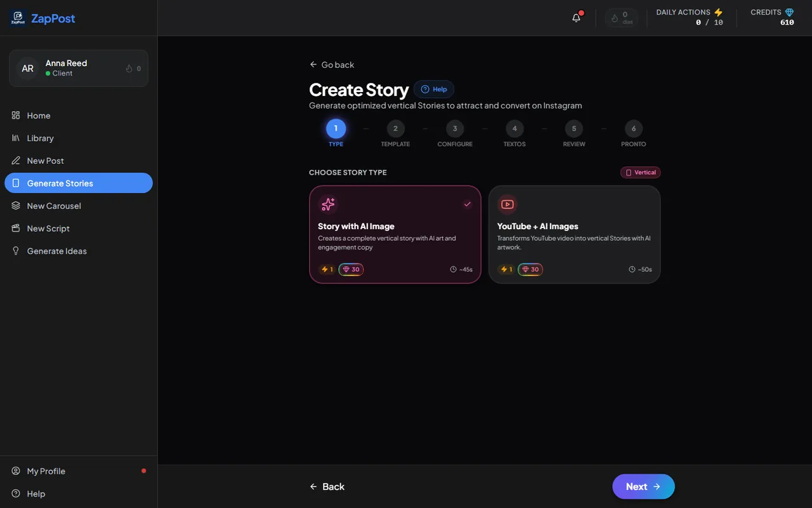Viewport: 812px width, 508px height.
Task: Click the Client status label
Action: click(x=62, y=73)
